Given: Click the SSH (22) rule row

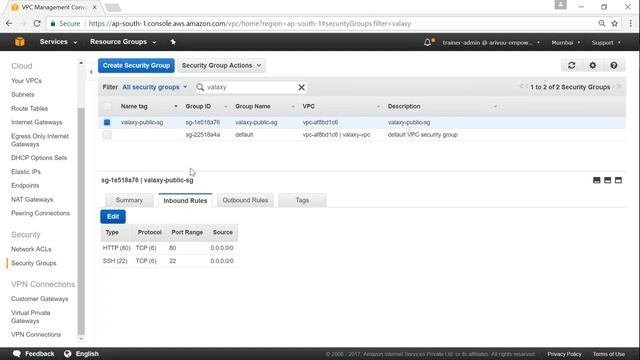Looking at the screenshot, I should point(169,261).
